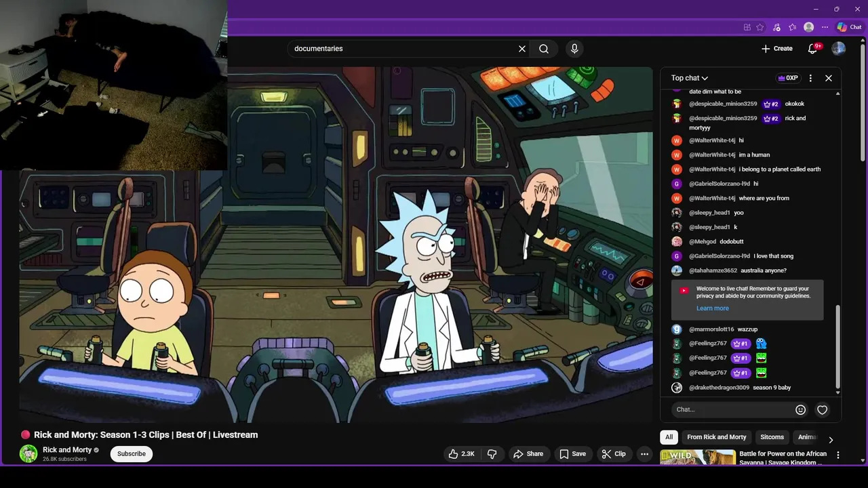Show more filter chips with the arrow
The image size is (868, 488).
(x=831, y=440)
